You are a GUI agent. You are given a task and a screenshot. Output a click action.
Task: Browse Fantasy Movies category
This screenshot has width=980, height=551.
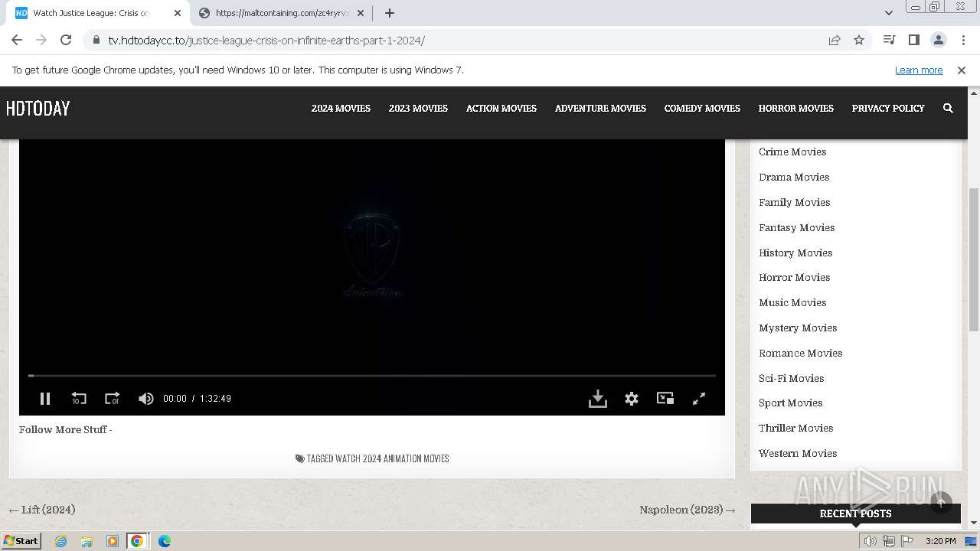797,227
